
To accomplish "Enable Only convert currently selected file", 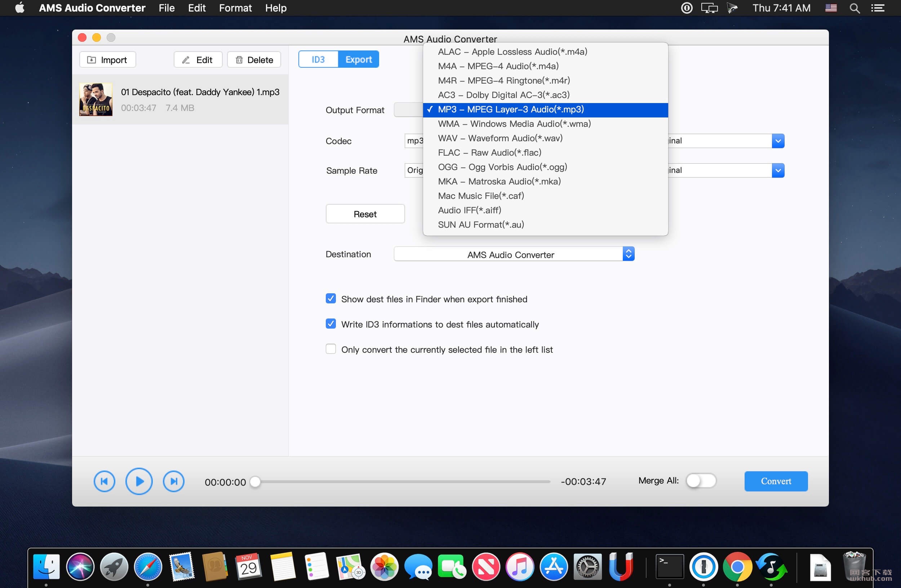I will [330, 349].
